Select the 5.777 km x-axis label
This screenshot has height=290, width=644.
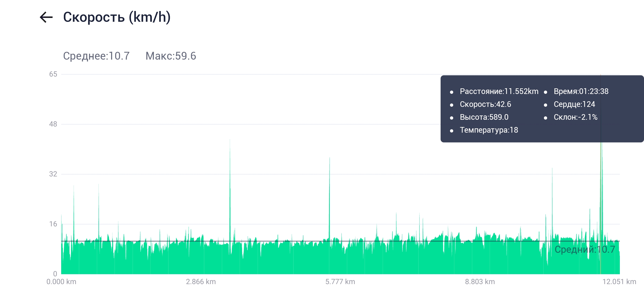click(340, 282)
